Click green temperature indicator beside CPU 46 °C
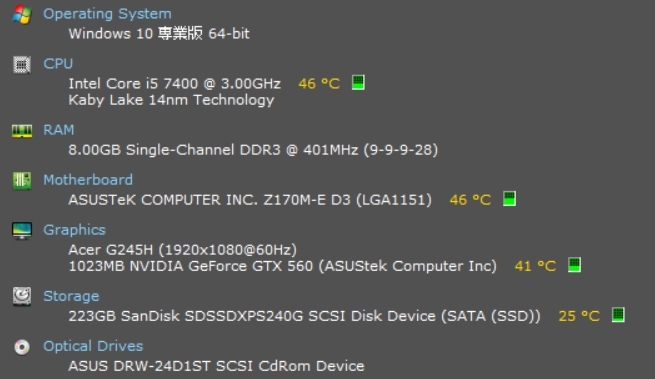This screenshot has width=655, height=379. [358, 82]
